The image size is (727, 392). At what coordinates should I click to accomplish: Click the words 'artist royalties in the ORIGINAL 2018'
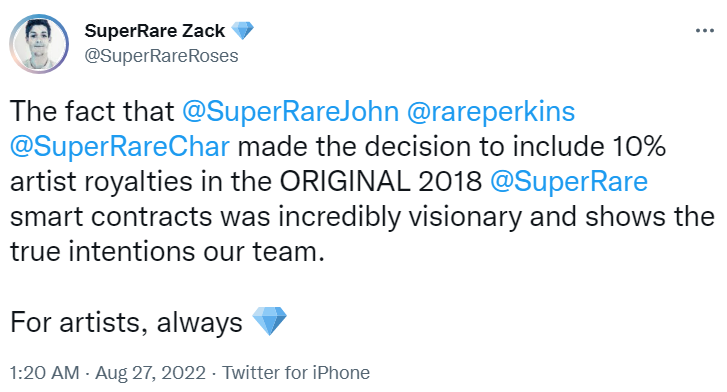click(246, 181)
